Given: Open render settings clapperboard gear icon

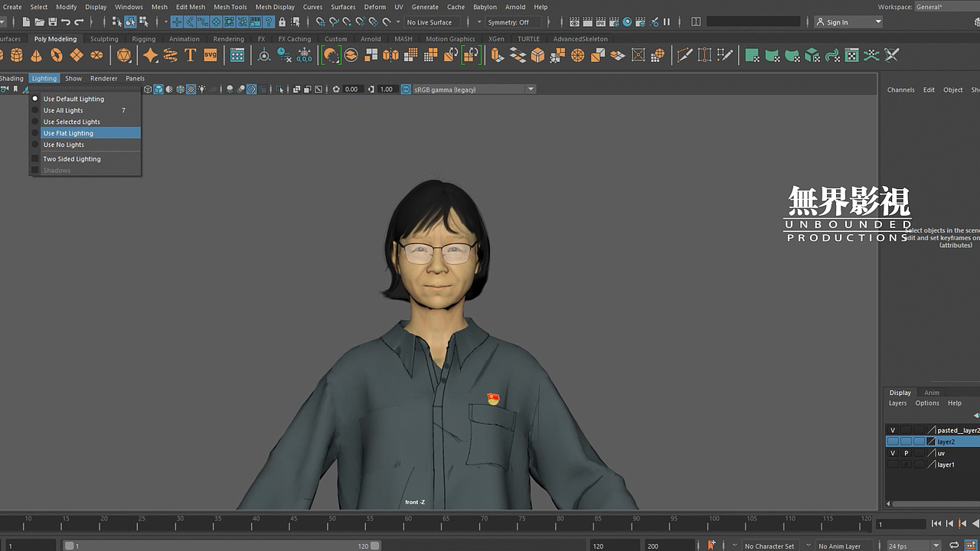Looking at the screenshot, I should click(x=614, y=22).
